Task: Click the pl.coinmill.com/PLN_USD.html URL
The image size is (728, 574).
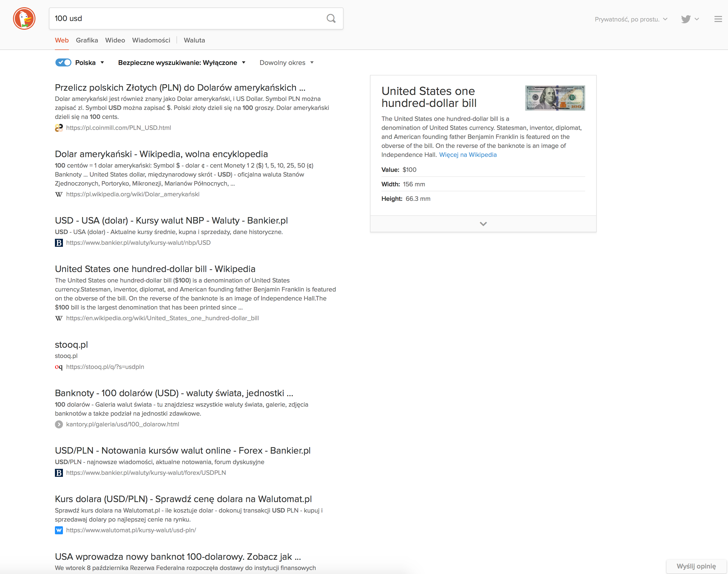Action: pos(118,128)
